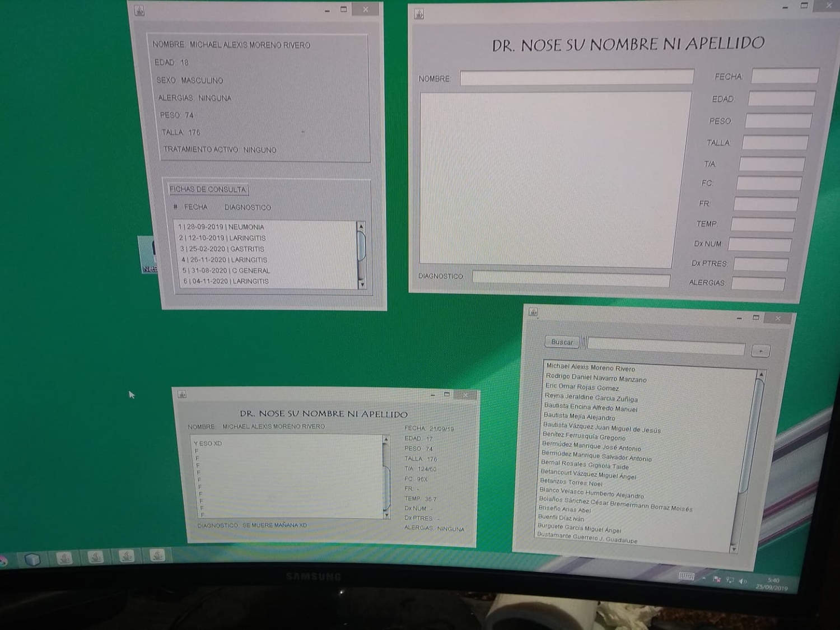Click the T/A input field
This screenshot has width=840, height=630.
tap(772, 164)
